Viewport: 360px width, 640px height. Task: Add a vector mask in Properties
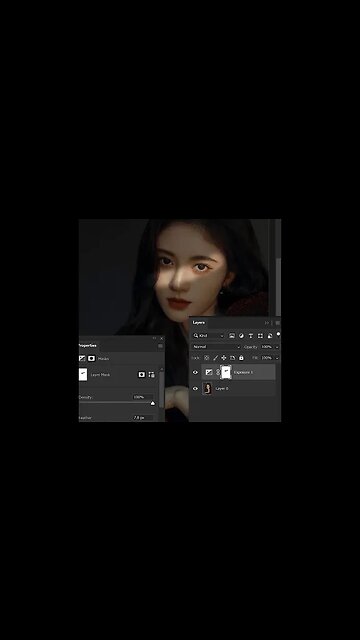(x=151, y=374)
